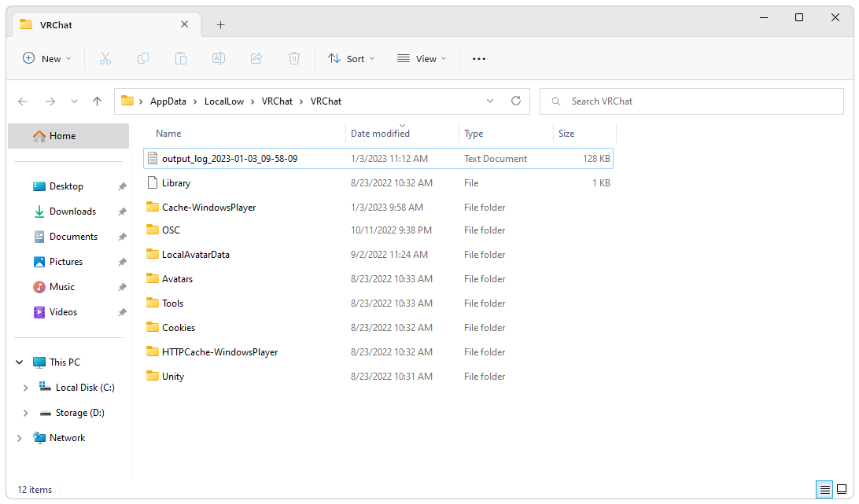Click LocalLow in the breadcrumb path

click(224, 101)
